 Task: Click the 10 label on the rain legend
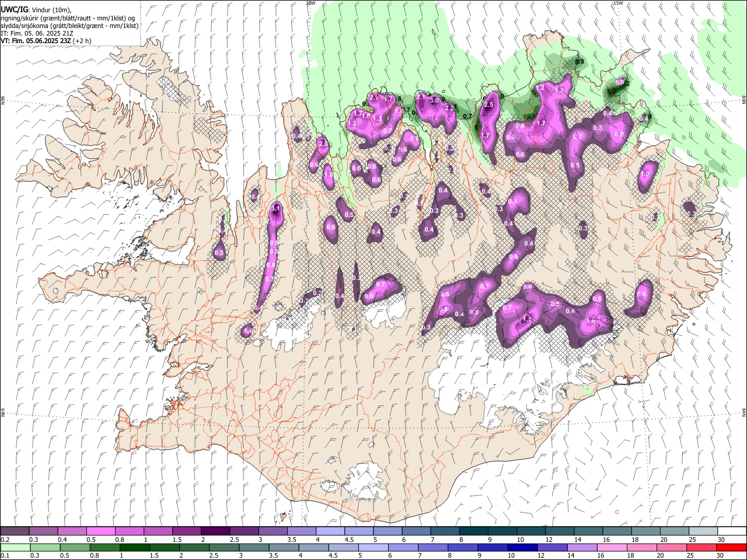(511, 555)
